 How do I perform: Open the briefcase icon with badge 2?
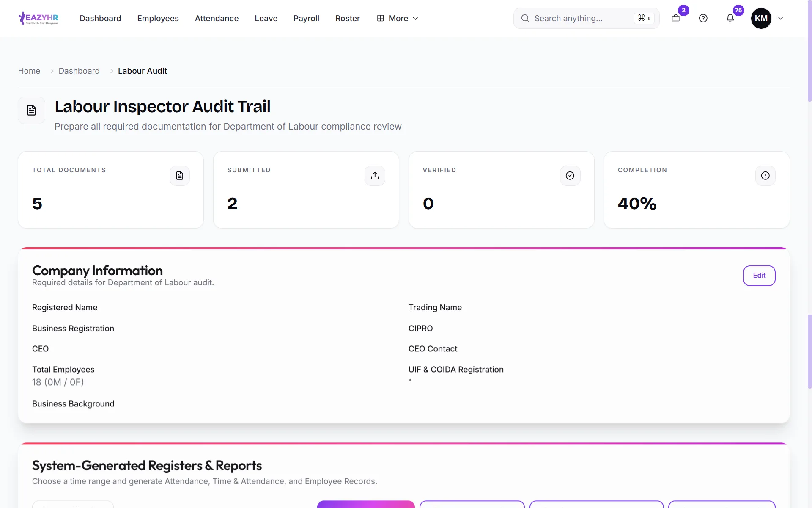(x=675, y=18)
